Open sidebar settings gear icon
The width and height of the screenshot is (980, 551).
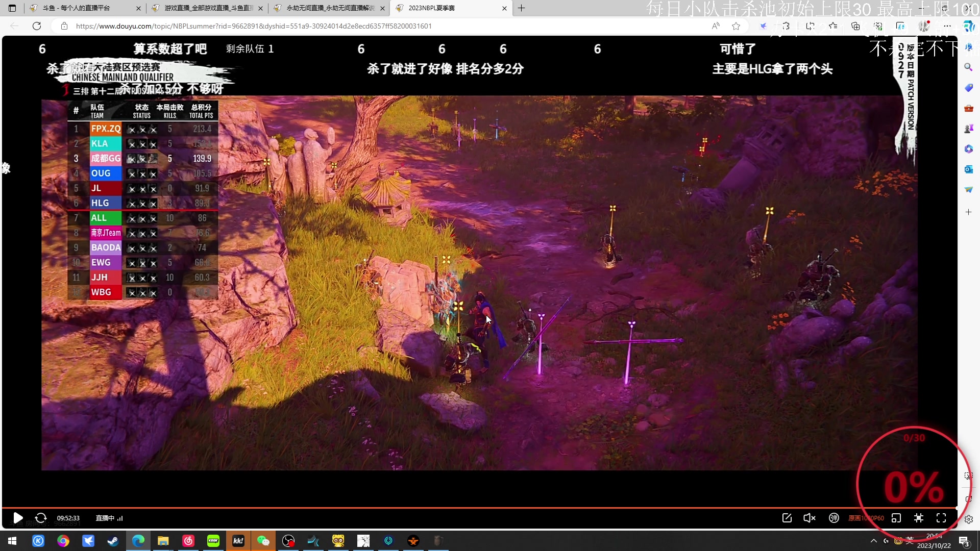pos(968,519)
